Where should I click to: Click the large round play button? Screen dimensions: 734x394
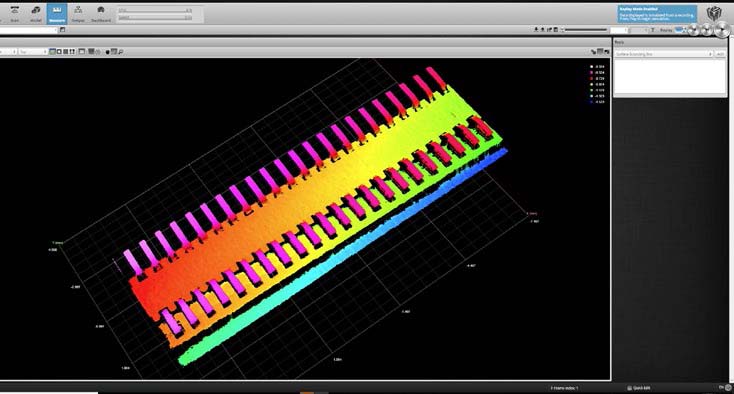(722, 30)
